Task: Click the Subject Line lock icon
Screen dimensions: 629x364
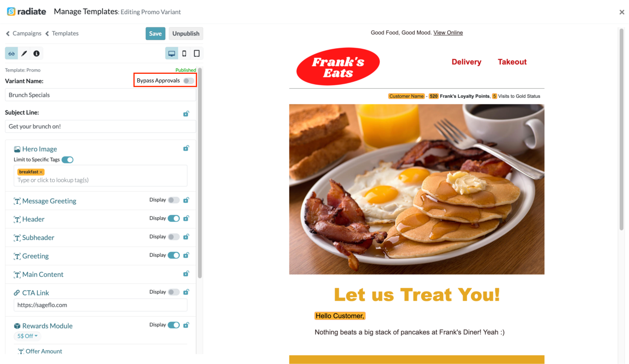Action: click(186, 114)
